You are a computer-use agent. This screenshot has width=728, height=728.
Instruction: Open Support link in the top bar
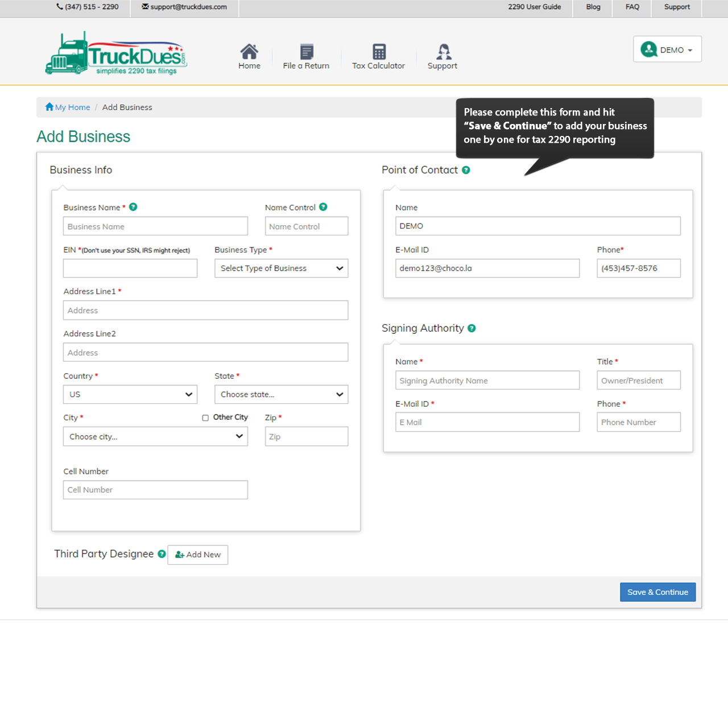[x=677, y=7]
